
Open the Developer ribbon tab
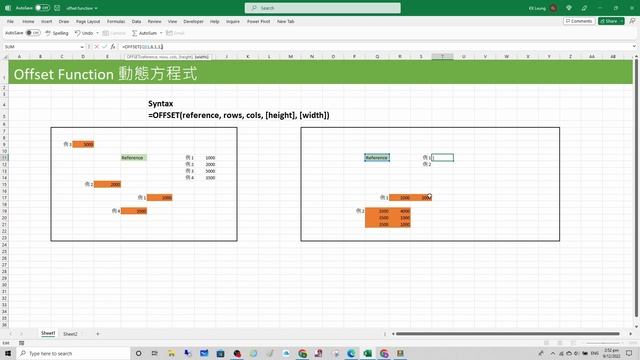tap(193, 21)
